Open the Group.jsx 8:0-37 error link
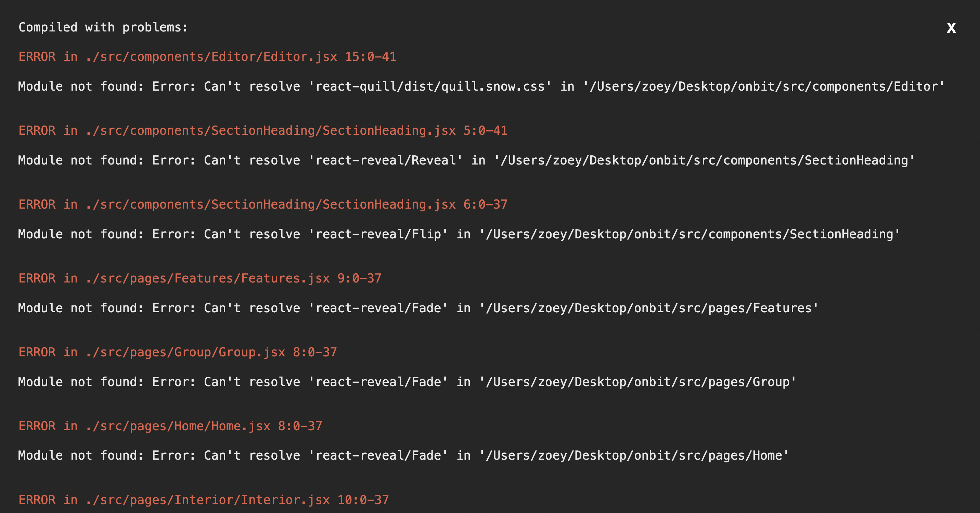Image resolution: width=980 pixels, height=513 pixels. tap(178, 352)
